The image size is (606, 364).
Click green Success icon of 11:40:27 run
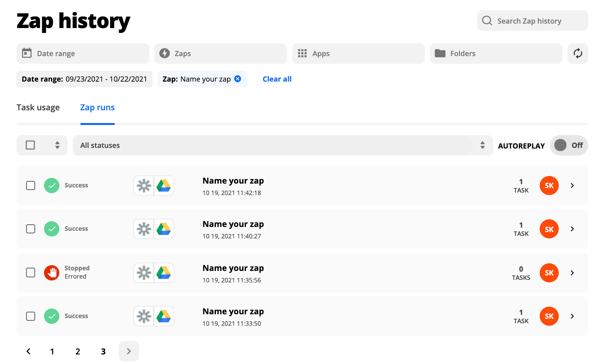[x=52, y=229]
